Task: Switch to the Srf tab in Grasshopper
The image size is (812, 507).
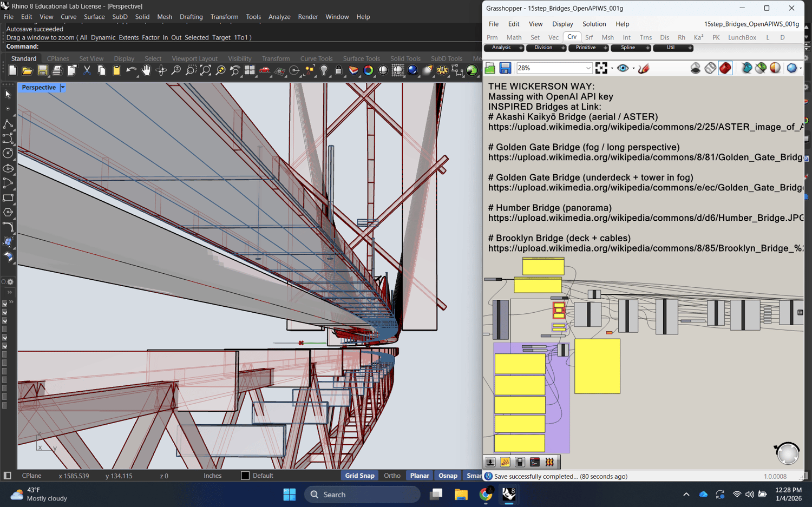Action: (589, 37)
